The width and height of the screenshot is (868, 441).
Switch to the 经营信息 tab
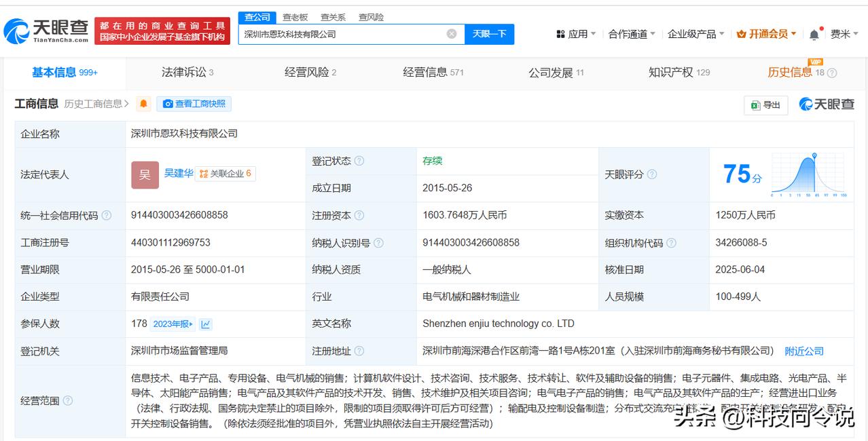[x=433, y=73]
